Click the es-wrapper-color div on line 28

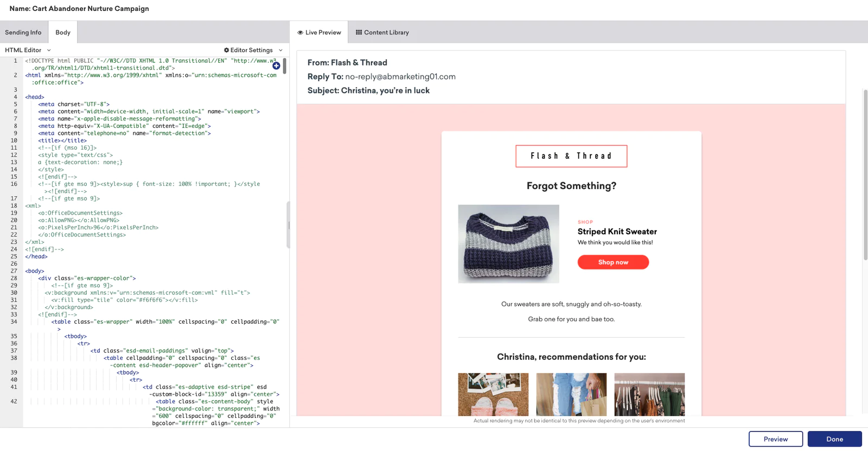pos(87,278)
